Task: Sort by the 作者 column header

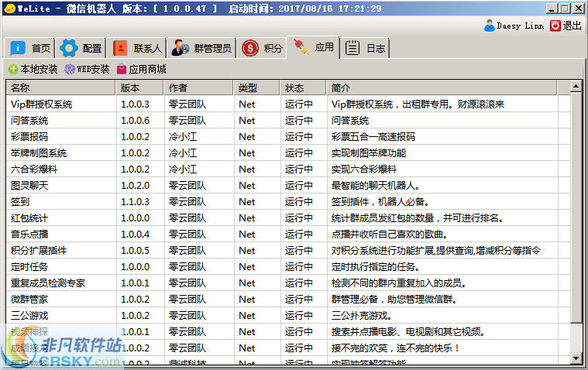Action: click(x=198, y=88)
